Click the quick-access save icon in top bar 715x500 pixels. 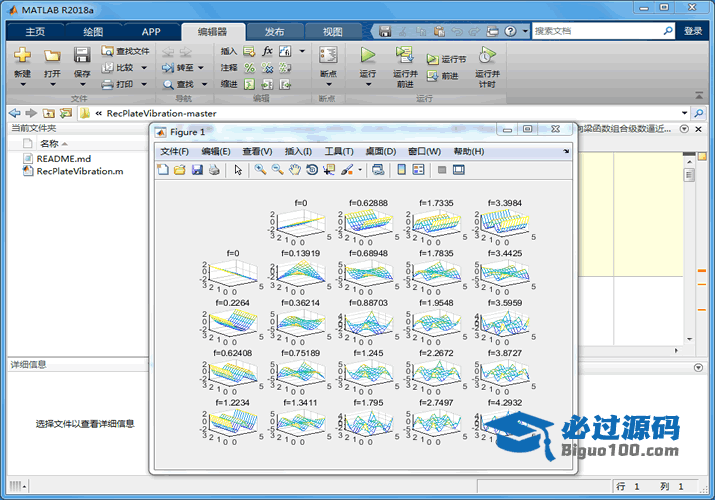point(385,31)
